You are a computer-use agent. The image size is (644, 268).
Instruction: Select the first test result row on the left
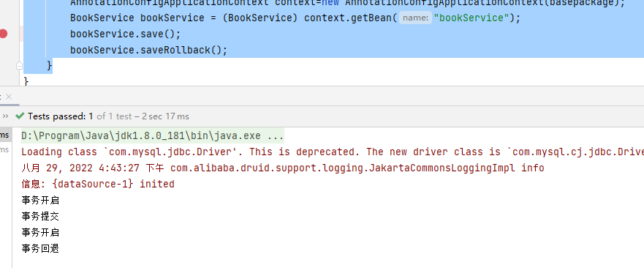4,135
